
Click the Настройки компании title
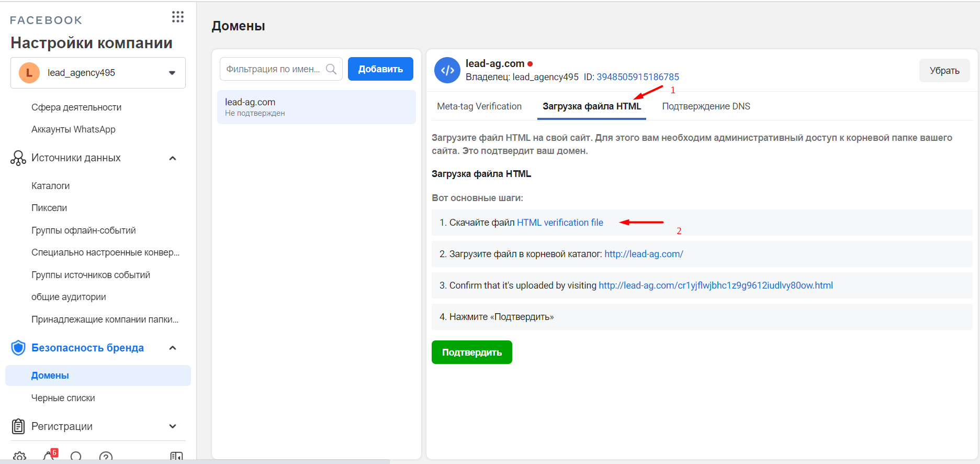[92, 43]
